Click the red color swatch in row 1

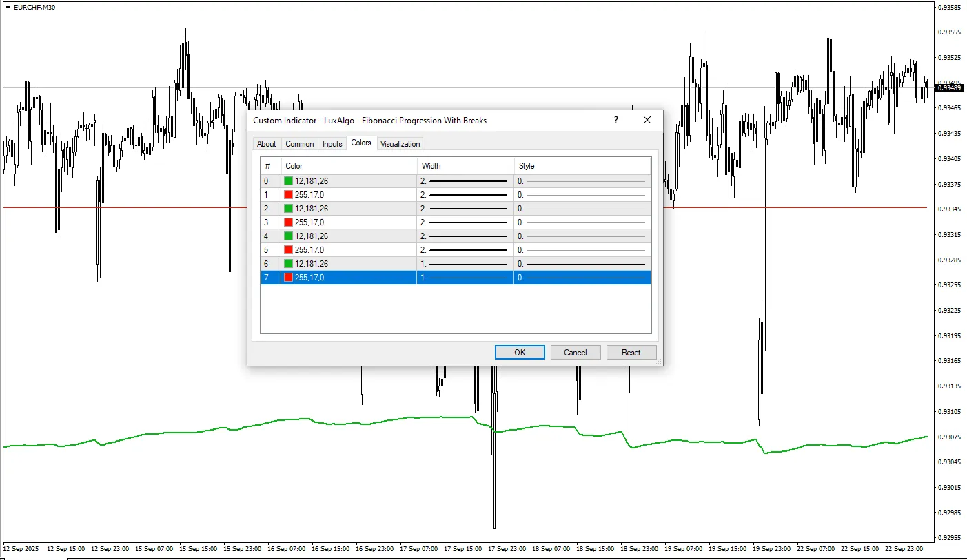[289, 195]
